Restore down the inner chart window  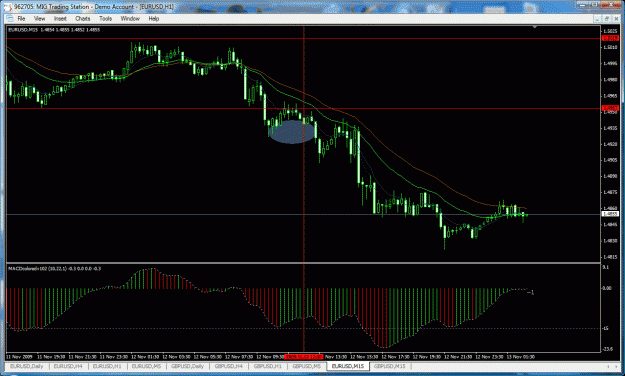coord(606,18)
